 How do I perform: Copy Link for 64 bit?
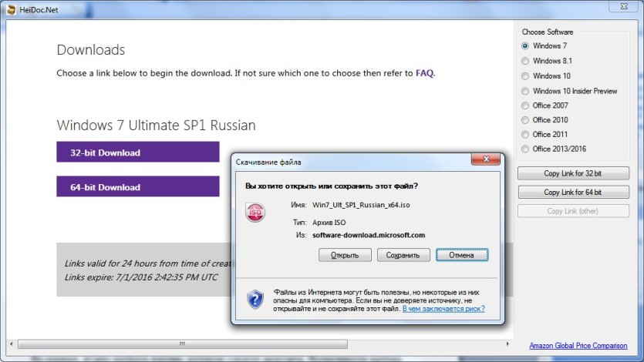click(x=573, y=192)
